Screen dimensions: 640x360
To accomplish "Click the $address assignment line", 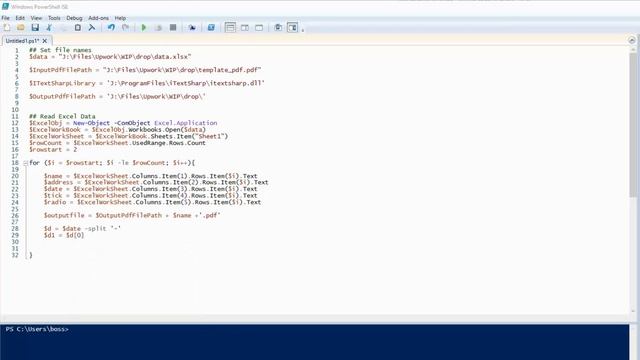I will coord(156,182).
